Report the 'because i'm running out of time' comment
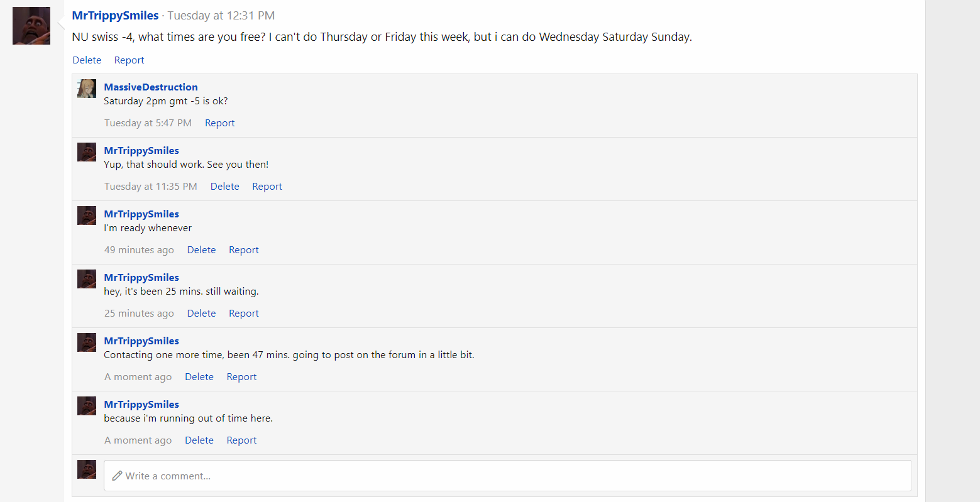This screenshot has width=980, height=502. point(241,440)
